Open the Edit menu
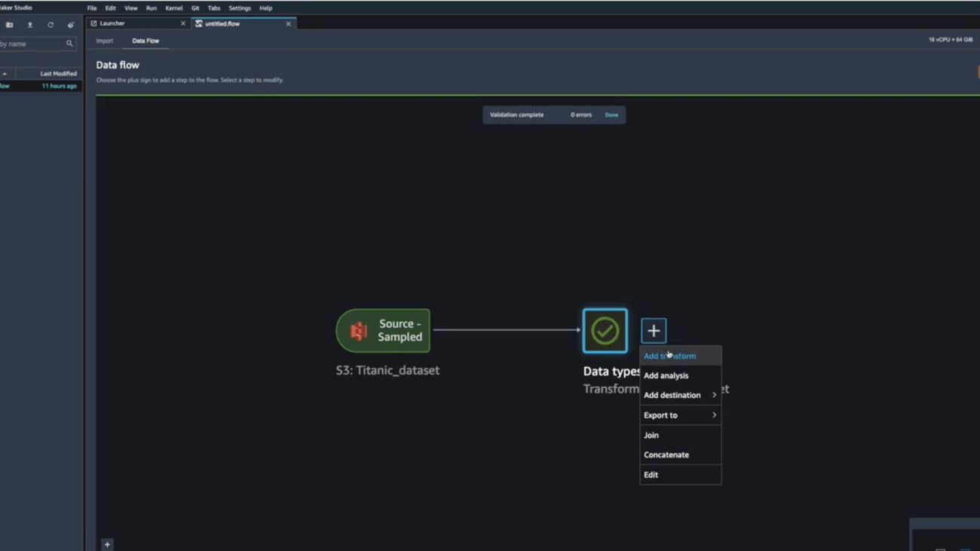 click(x=110, y=8)
